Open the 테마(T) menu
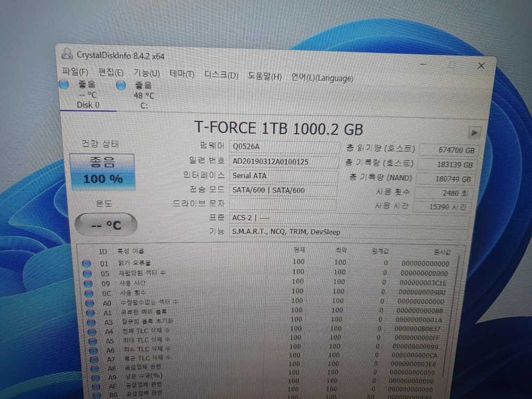 pos(182,74)
